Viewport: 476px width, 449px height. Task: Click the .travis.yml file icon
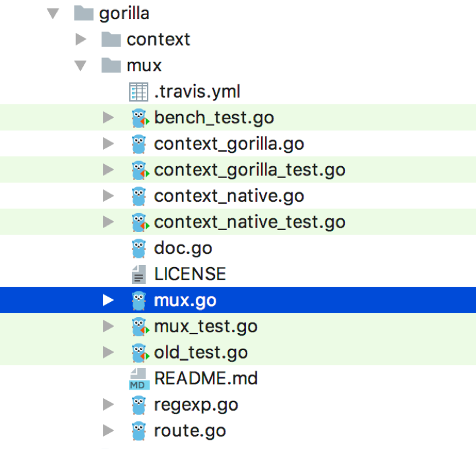(138, 92)
